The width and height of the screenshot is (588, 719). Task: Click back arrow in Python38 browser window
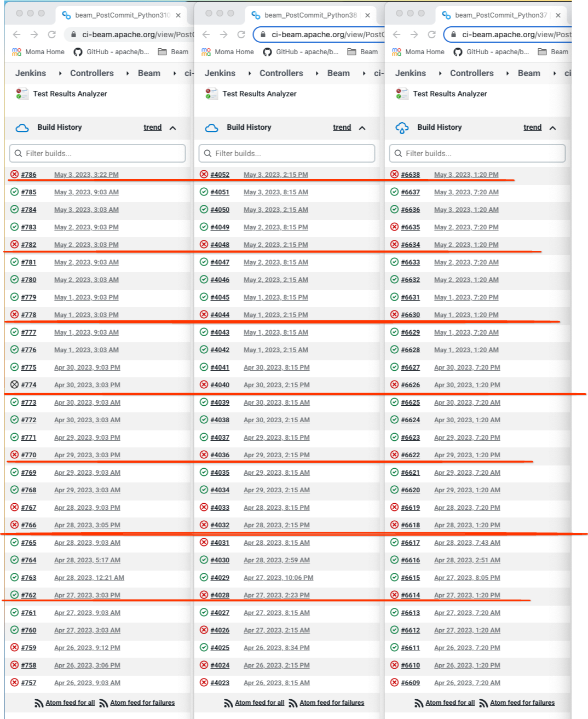tap(206, 34)
